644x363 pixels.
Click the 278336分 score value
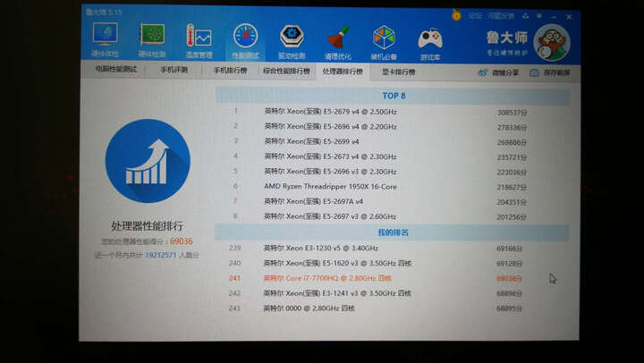(x=512, y=128)
